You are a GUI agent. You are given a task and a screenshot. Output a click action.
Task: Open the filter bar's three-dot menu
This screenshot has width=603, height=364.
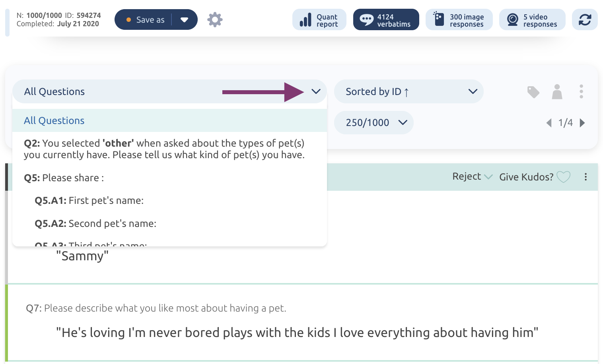pos(581,91)
